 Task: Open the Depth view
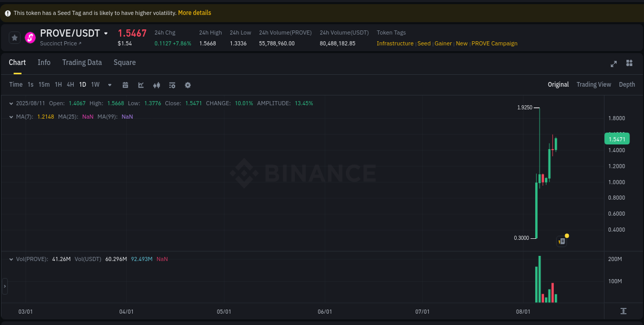(x=627, y=84)
